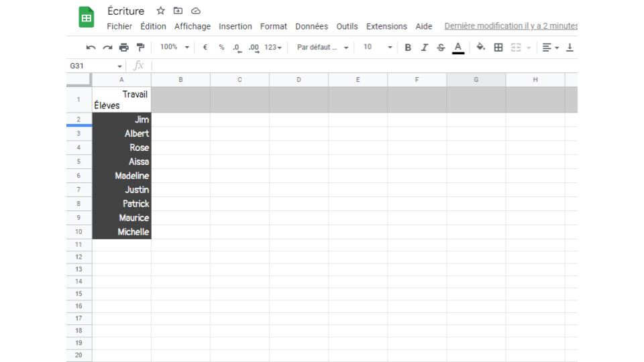Click the 'Dernière modification' link

tap(511, 26)
